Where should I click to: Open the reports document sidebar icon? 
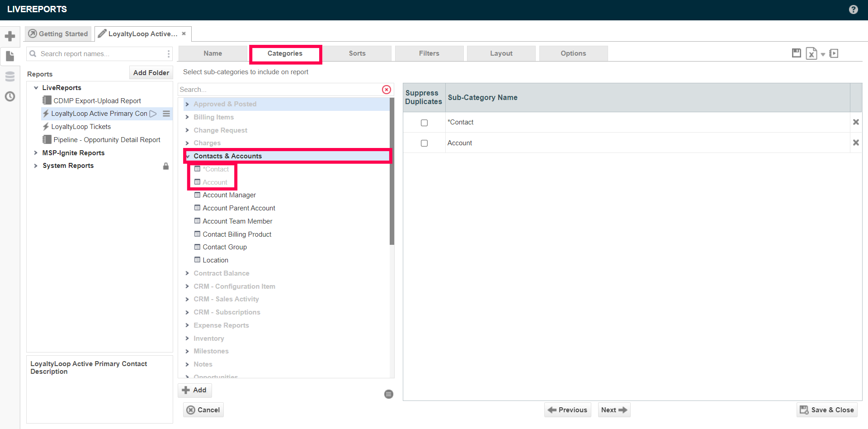(x=10, y=56)
